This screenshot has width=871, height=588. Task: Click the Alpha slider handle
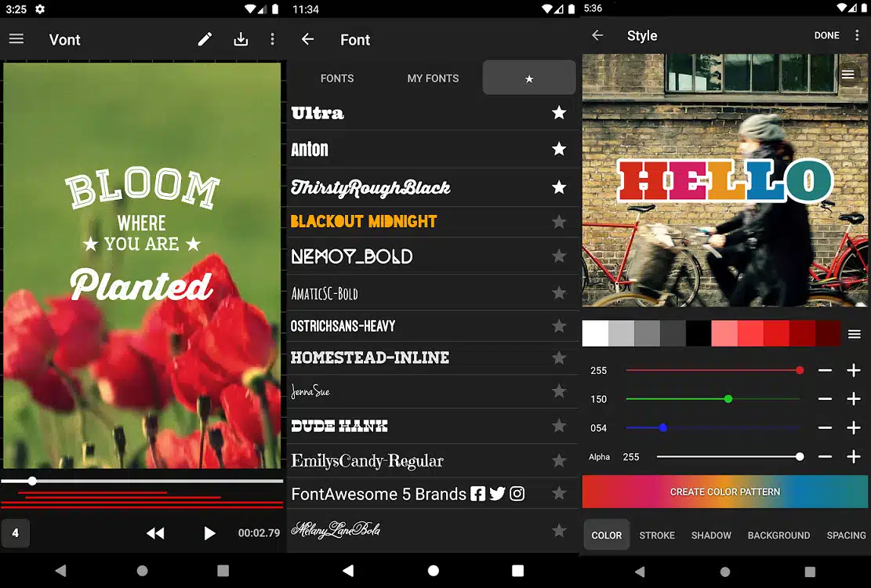tap(800, 456)
